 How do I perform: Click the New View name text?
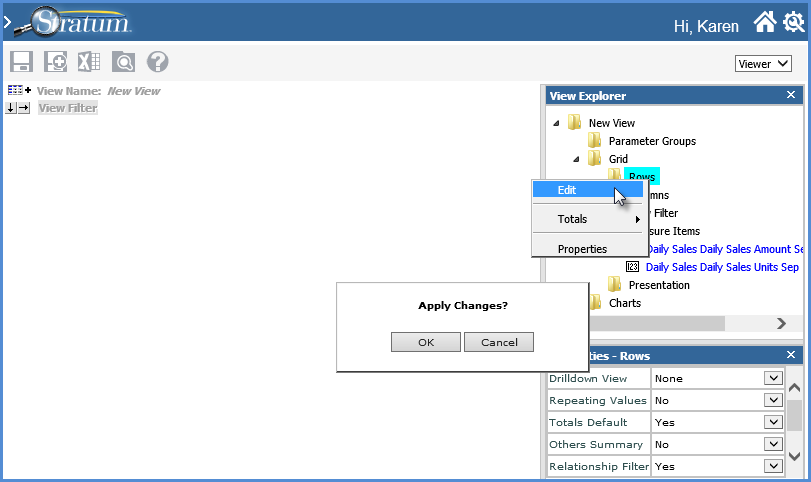click(x=133, y=91)
